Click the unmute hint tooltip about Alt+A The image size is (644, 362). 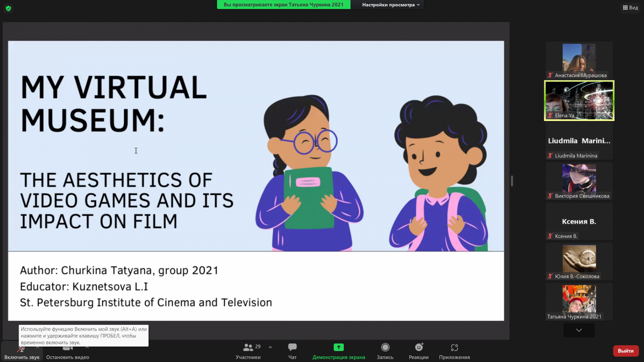point(84,336)
